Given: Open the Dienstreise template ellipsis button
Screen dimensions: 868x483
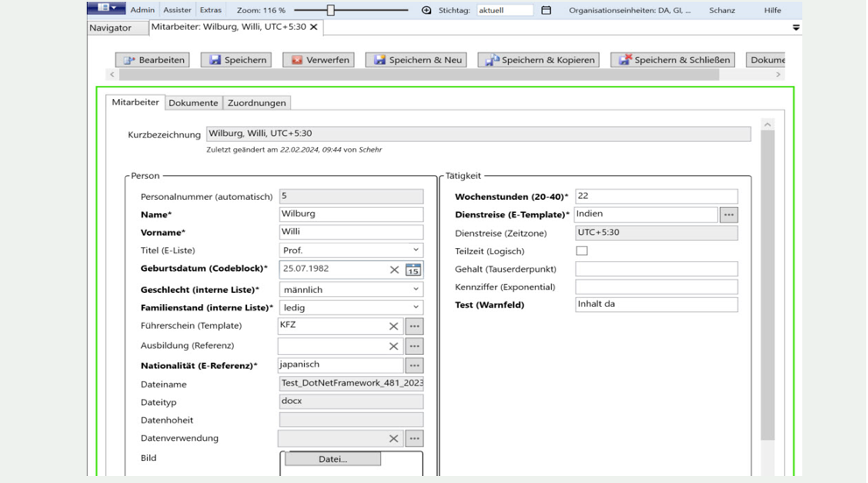Looking at the screenshot, I should pyautogui.click(x=728, y=215).
